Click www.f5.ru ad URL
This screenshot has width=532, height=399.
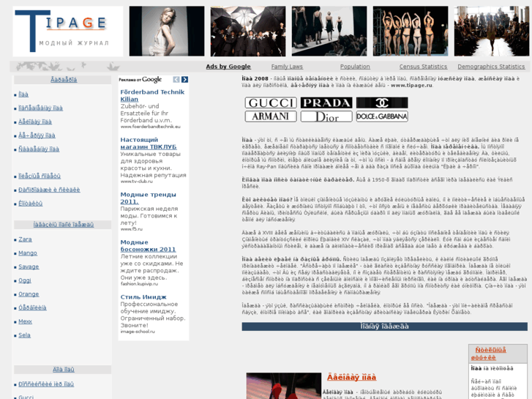pos(131,229)
